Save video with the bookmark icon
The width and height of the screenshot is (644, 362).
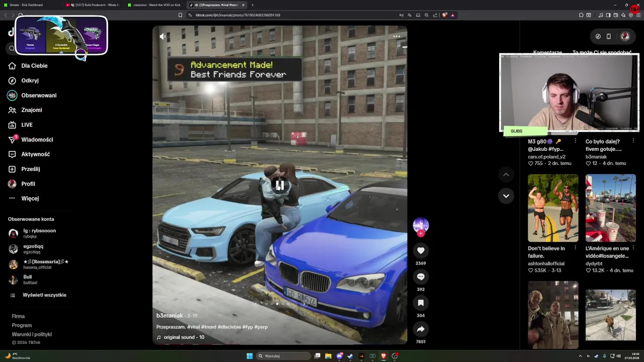(421, 303)
